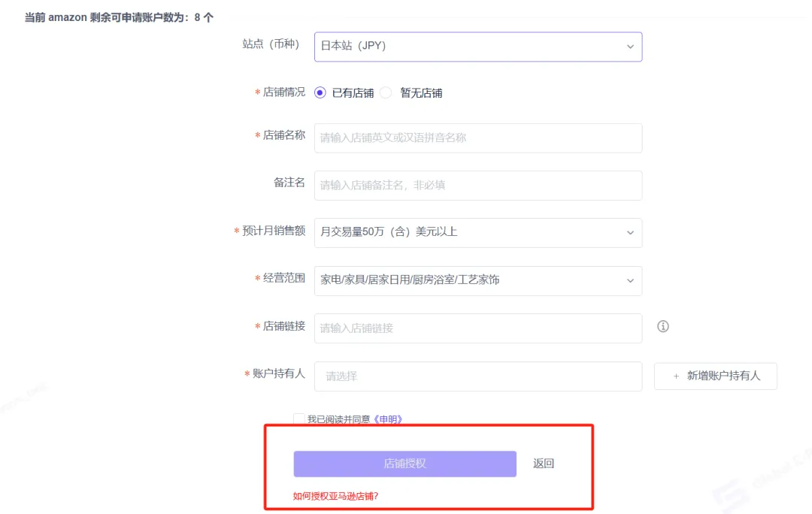Click the 店铺名称 input field
This screenshot has height=514, width=812.
point(478,138)
